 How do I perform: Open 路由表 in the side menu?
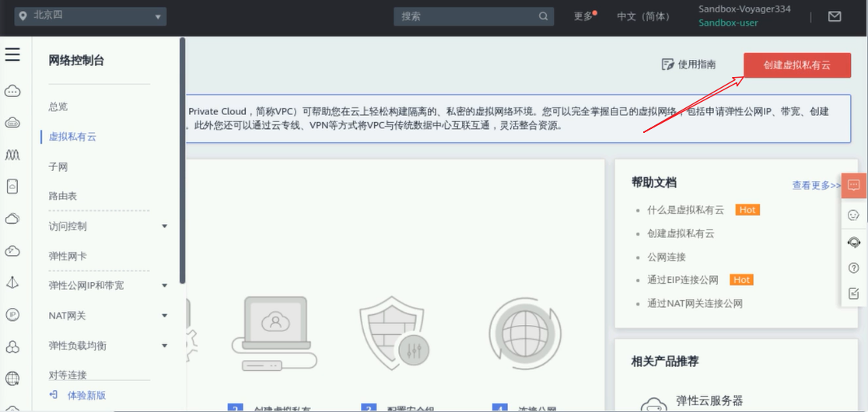[x=63, y=196]
